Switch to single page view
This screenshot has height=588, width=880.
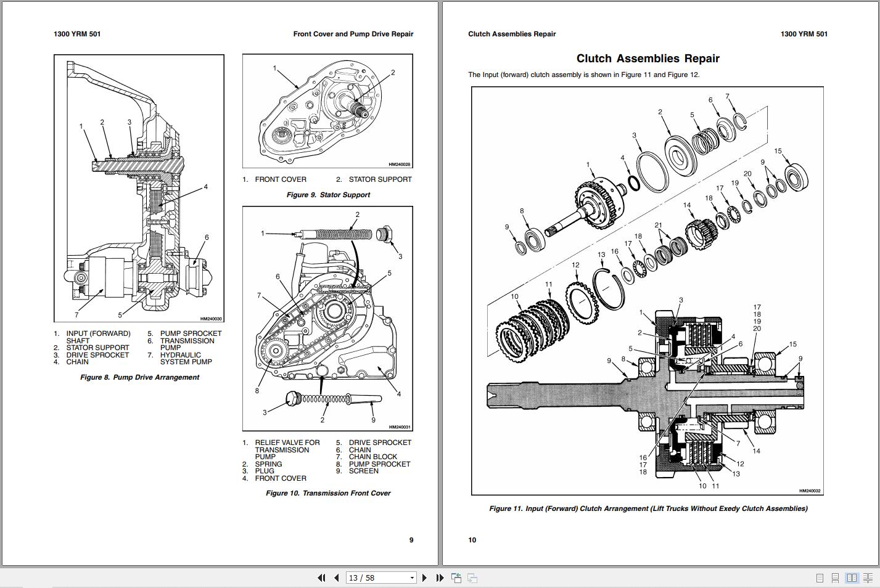tap(820, 578)
